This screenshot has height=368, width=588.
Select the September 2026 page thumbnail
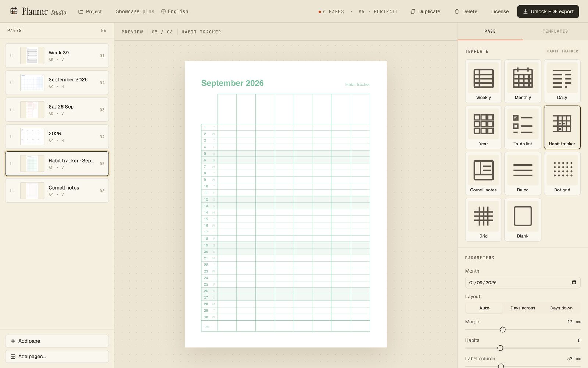pyautogui.click(x=32, y=83)
